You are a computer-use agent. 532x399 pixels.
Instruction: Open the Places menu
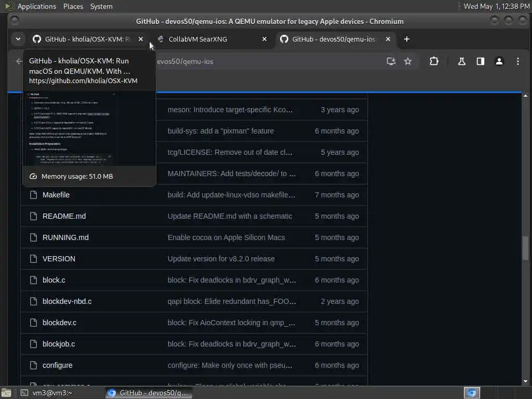(73, 6)
